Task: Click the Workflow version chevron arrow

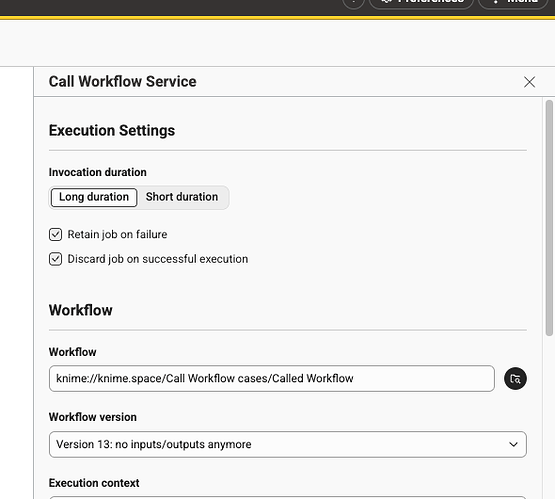Action: [513, 444]
